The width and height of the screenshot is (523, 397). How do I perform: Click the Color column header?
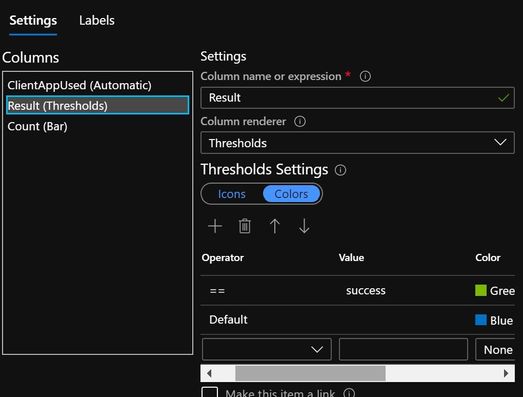click(488, 258)
